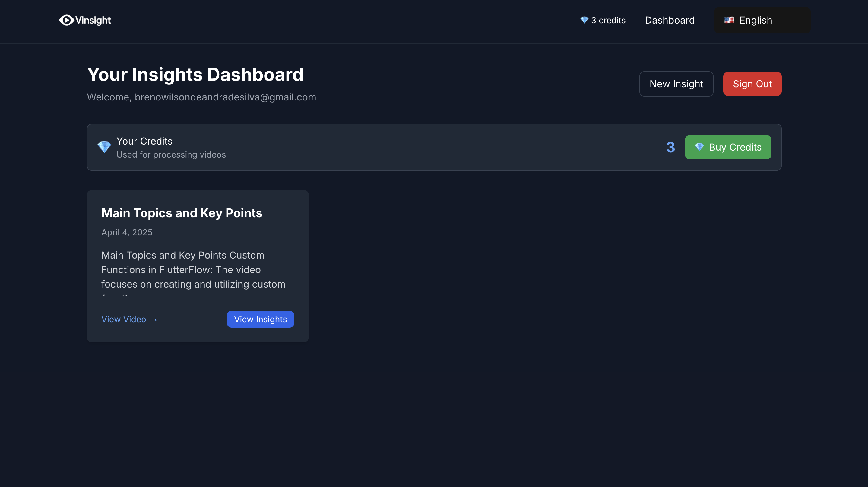Create a New Insight

pyautogui.click(x=676, y=84)
